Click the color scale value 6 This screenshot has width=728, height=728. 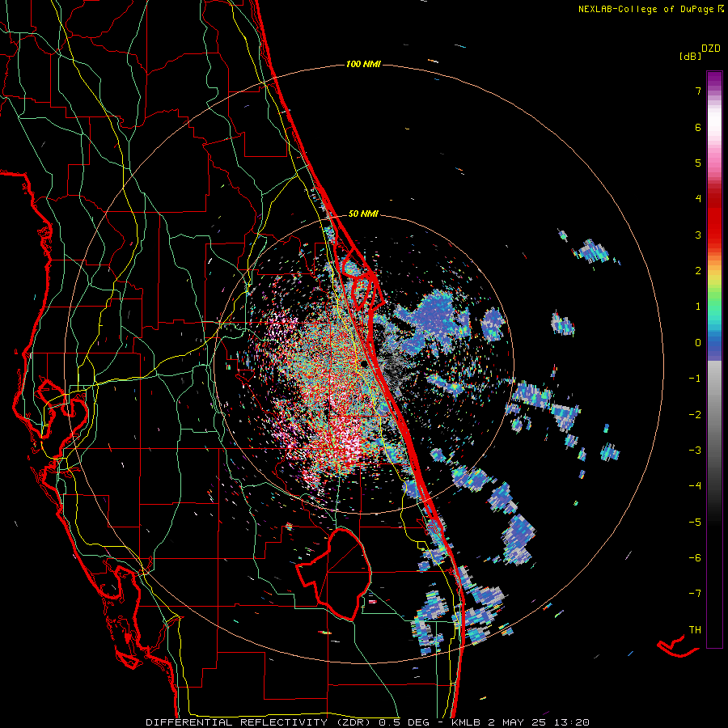pos(698,127)
